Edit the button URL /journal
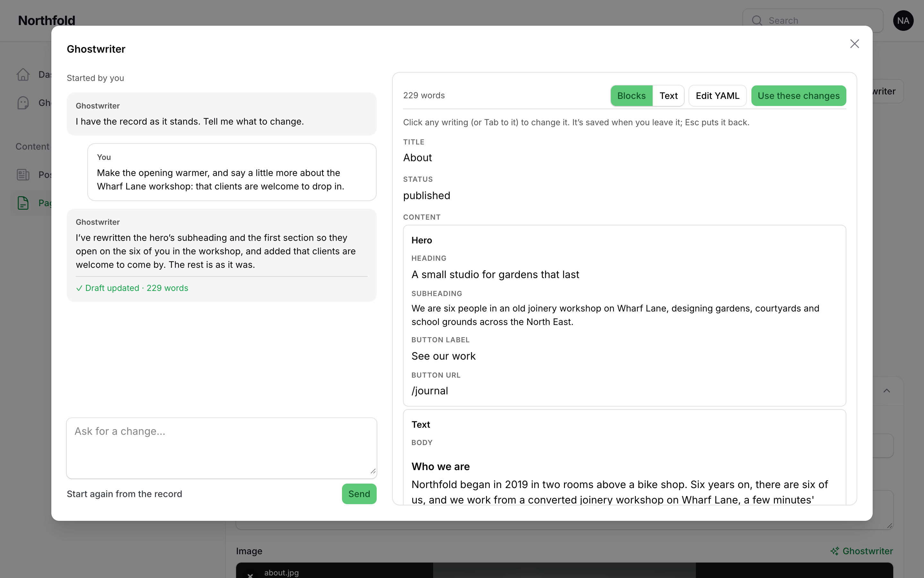 pyautogui.click(x=430, y=391)
